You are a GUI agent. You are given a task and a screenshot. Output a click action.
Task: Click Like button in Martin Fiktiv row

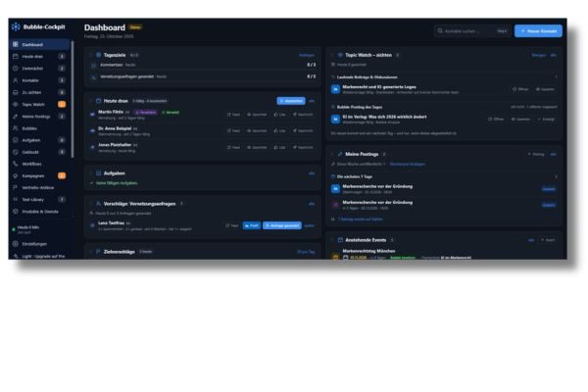point(279,115)
